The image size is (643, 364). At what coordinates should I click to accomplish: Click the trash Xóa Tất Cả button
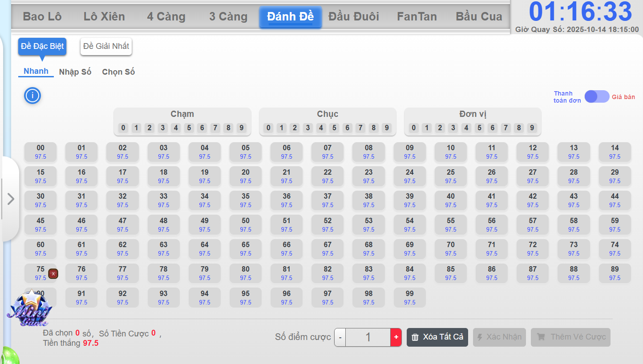point(437,337)
